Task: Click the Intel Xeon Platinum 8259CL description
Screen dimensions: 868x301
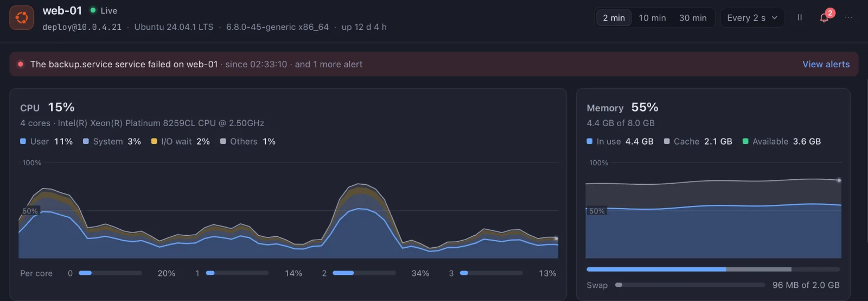Action: pos(142,123)
